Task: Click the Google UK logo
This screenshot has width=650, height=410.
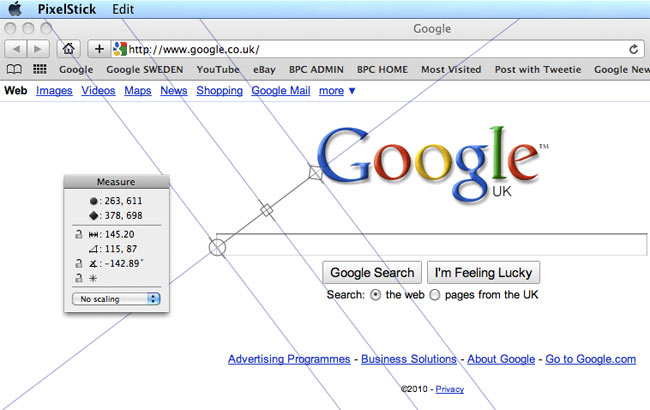Action: pyautogui.click(x=431, y=165)
